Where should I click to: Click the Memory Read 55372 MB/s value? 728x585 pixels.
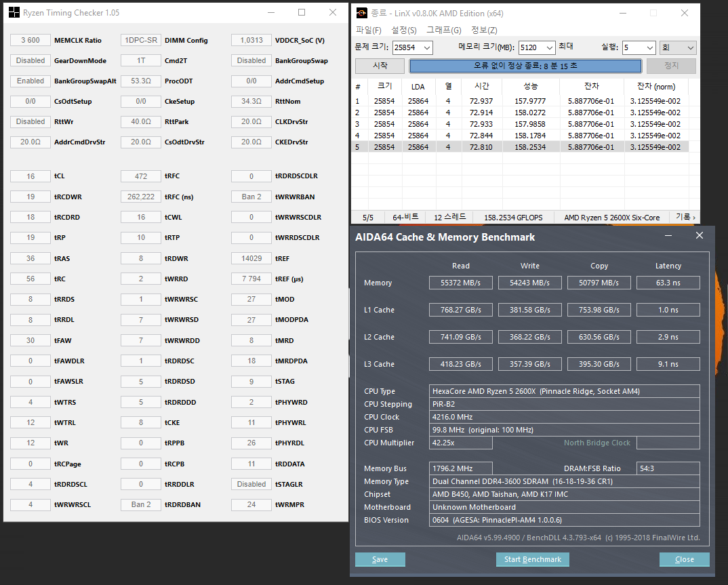pyautogui.click(x=460, y=283)
